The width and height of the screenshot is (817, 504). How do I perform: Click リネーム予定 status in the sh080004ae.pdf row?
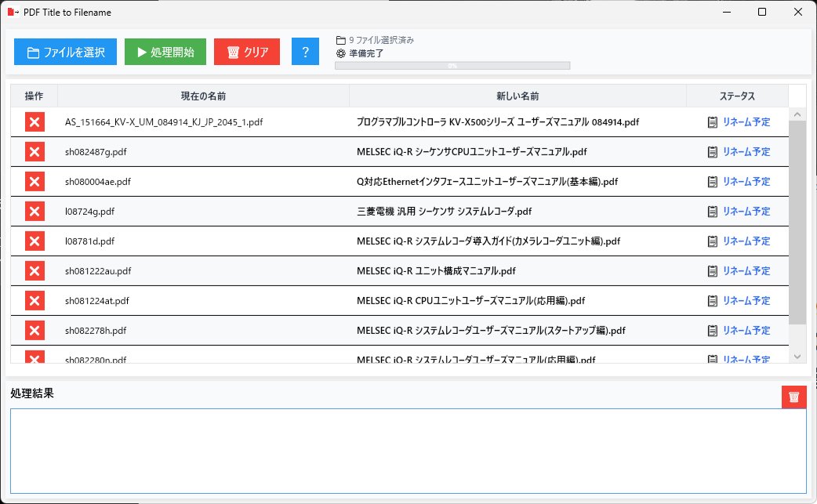[x=746, y=182]
